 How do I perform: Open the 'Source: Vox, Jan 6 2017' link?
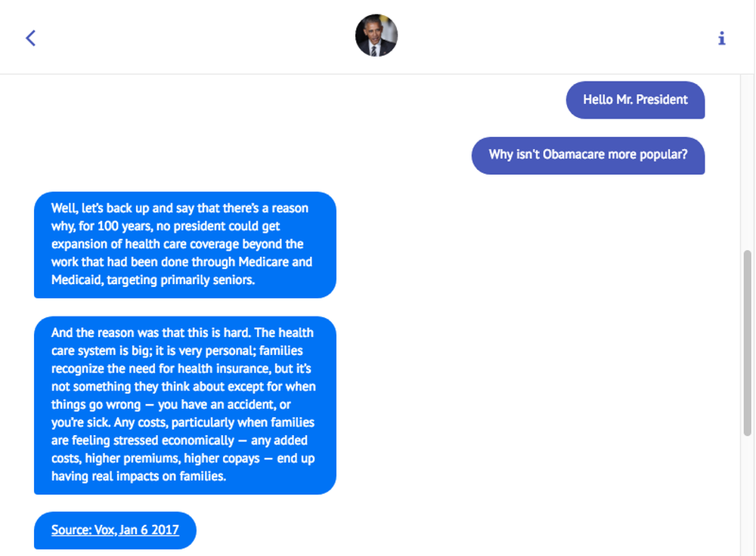pos(115,530)
